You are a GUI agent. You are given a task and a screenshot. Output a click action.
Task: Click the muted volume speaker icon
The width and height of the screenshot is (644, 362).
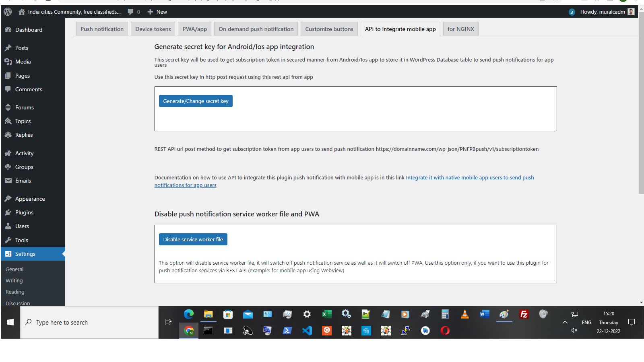tap(574, 330)
